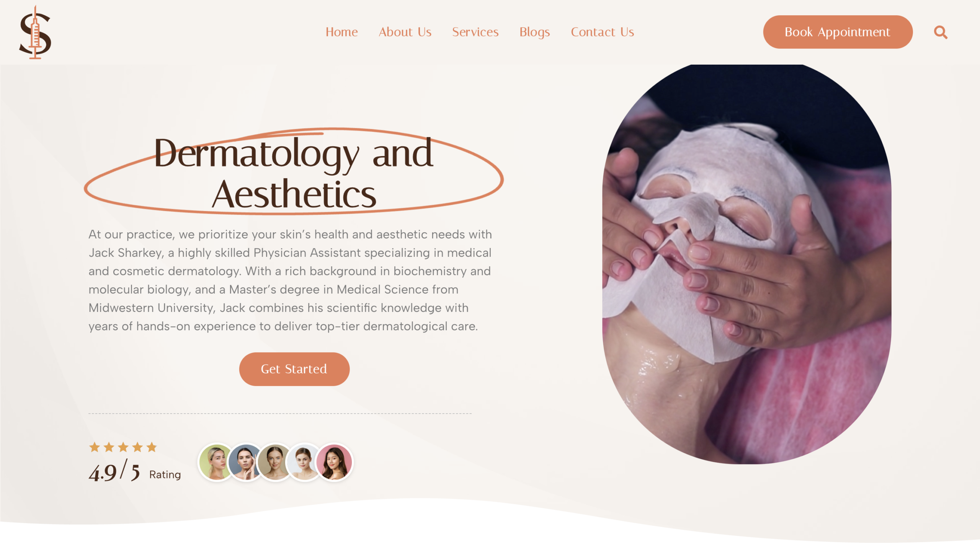
Task: Open the About Us page
Action: pos(405,32)
